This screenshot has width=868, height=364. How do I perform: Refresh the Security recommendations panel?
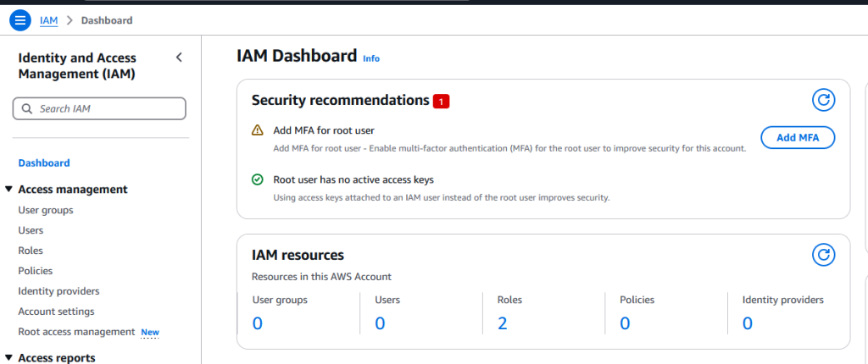[823, 100]
